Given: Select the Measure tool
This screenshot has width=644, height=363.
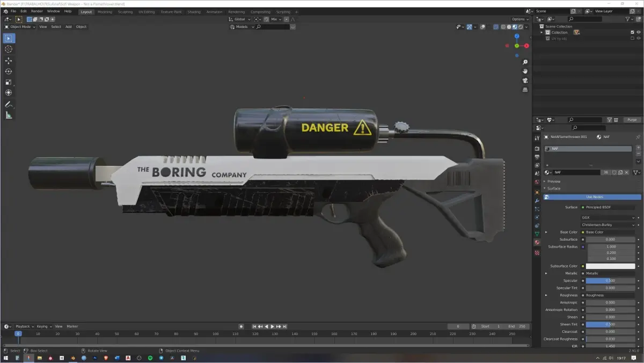Looking at the screenshot, I should (x=9, y=115).
